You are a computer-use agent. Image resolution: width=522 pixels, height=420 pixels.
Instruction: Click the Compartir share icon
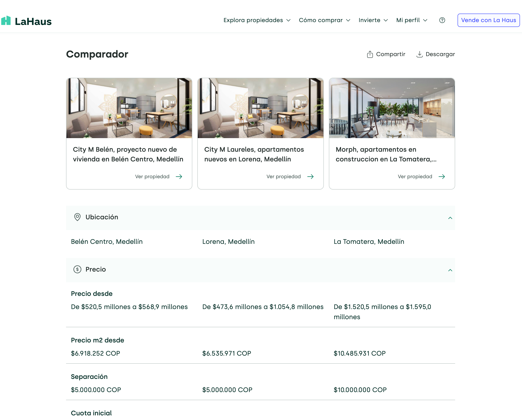pyautogui.click(x=370, y=54)
